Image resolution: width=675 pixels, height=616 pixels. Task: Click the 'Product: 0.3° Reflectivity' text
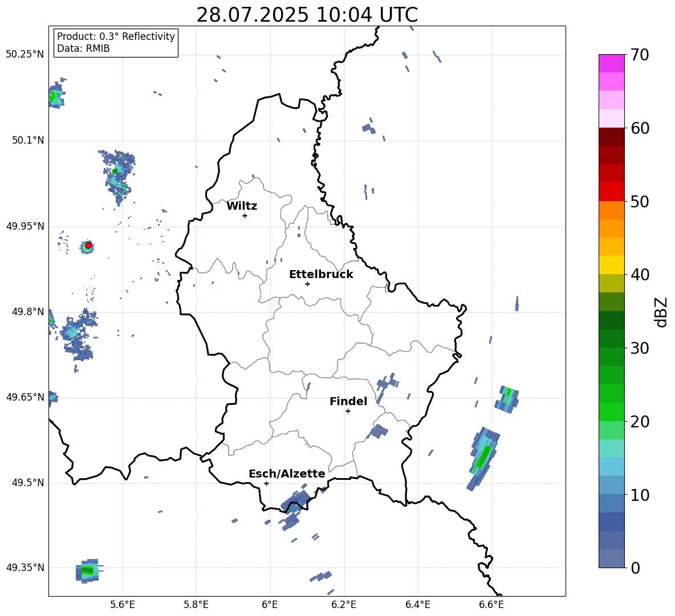point(116,36)
